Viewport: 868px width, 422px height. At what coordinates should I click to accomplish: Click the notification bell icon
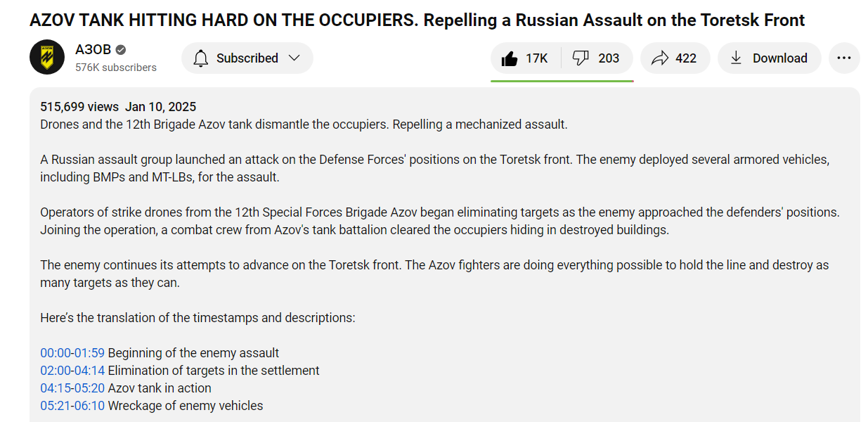coord(201,58)
